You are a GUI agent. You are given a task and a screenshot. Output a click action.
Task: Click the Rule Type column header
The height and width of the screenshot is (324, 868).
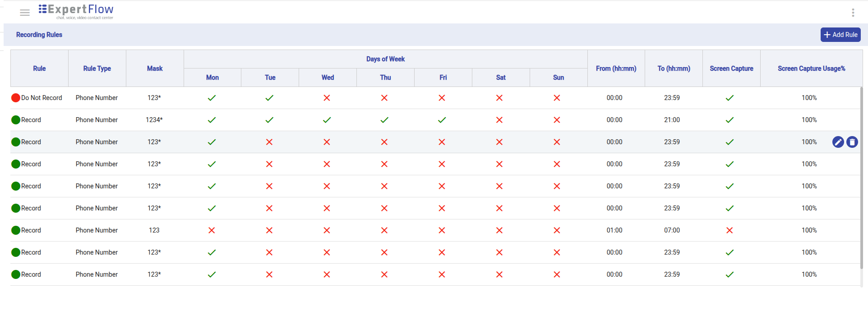click(97, 68)
